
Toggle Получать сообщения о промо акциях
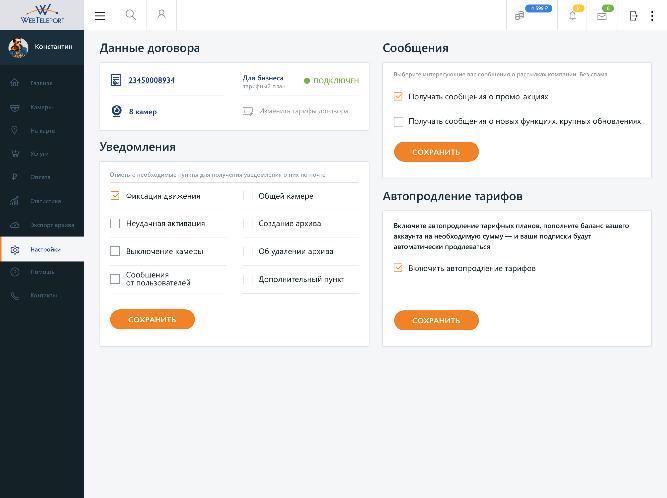[398, 97]
